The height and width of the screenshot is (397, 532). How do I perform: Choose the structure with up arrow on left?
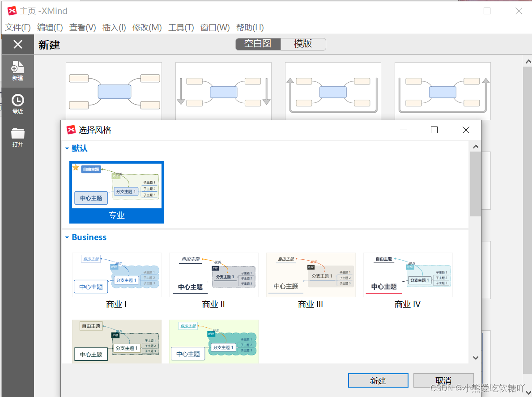coord(333,91)
